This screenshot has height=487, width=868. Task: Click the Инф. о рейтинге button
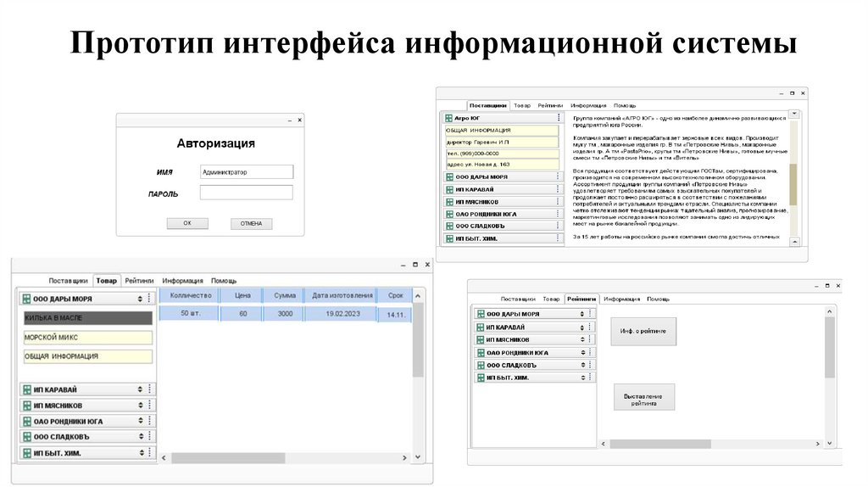(x=643, y=332)
